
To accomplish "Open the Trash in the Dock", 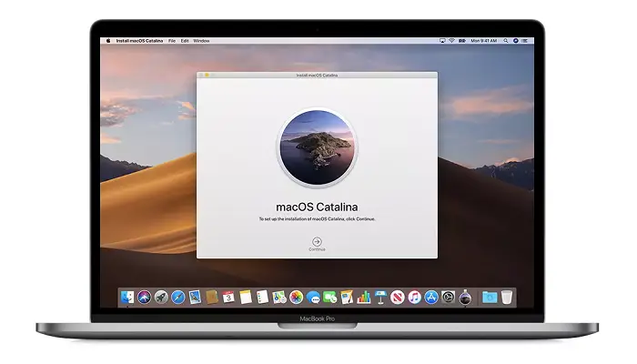I will tap(507, 297).
